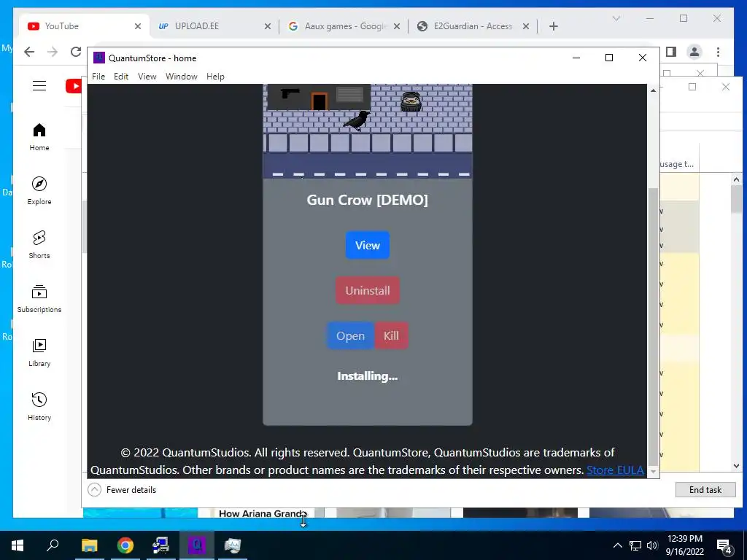Show hidden tray icons chevron
The width and height of the screenshot is (747, 560).
tap(617, 545)
